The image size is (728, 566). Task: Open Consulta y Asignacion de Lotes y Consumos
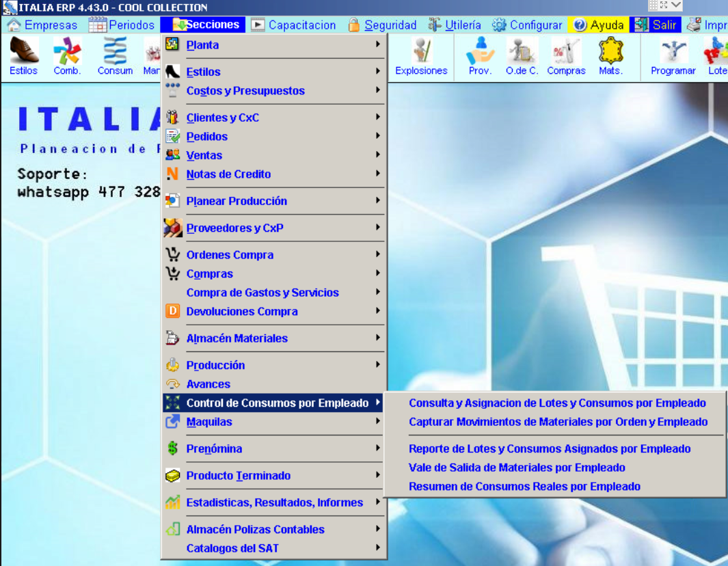pyautogui.click(x=557, y=403)
